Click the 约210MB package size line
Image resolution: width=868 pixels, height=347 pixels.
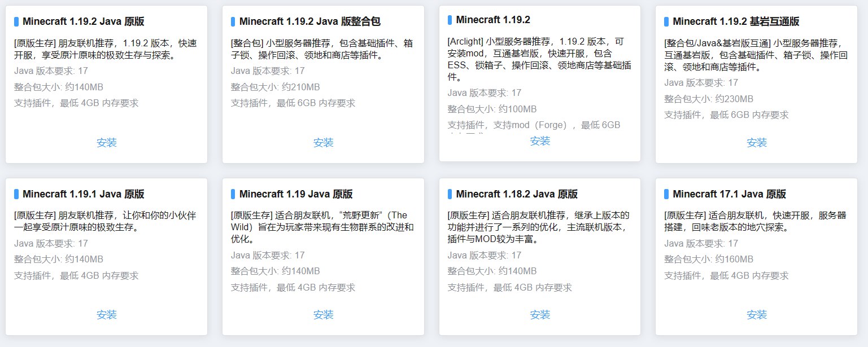coord(276,87)
